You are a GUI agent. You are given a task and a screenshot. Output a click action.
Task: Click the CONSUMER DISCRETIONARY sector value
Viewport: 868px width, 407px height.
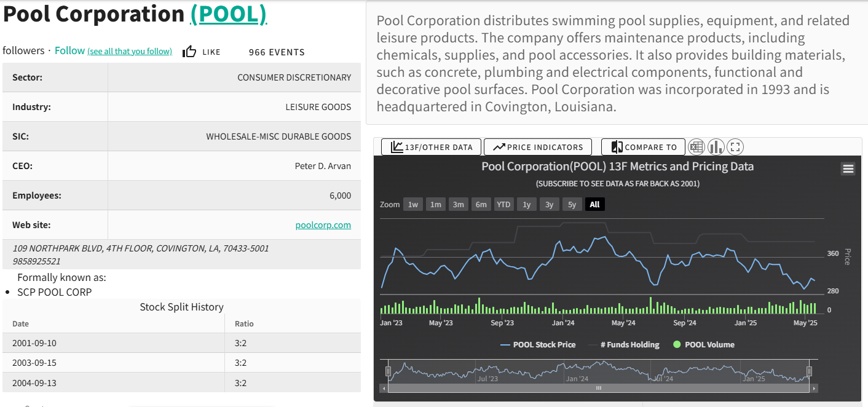(x=294, y=77)
